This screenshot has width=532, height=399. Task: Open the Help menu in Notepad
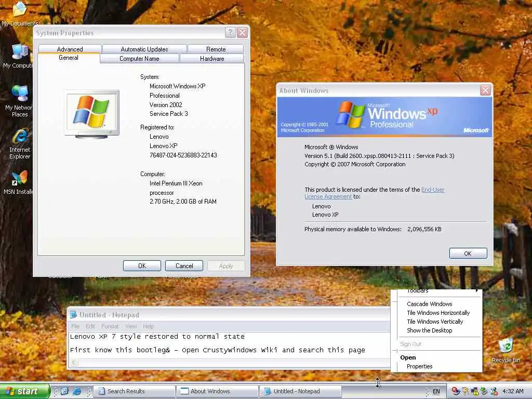pyautogui.click(x=148, y=326)
